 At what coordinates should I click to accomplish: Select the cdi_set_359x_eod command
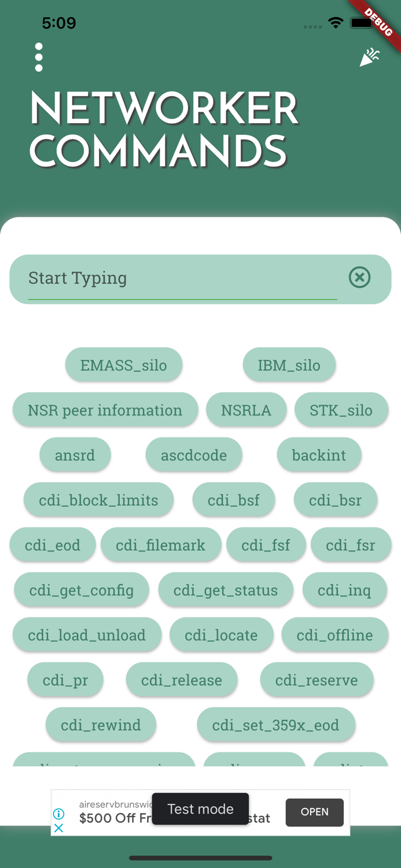pyautogui.click(x=276, y=724)
